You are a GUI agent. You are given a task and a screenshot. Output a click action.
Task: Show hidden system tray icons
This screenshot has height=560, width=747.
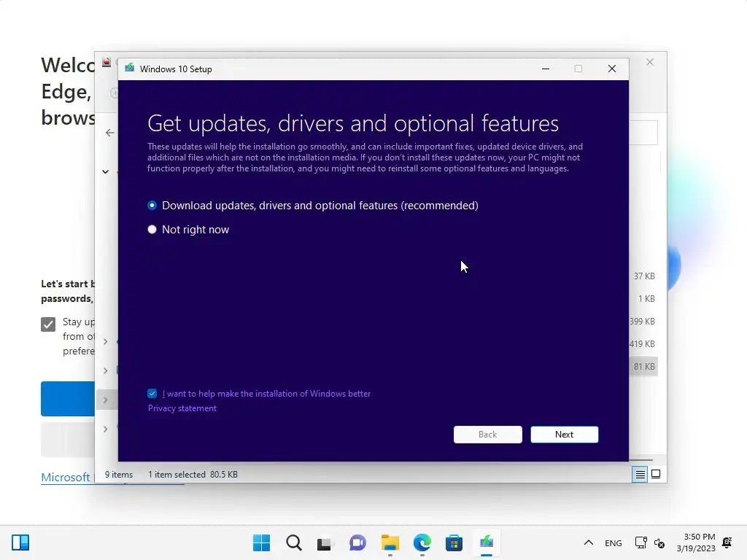tap(589, 542)
